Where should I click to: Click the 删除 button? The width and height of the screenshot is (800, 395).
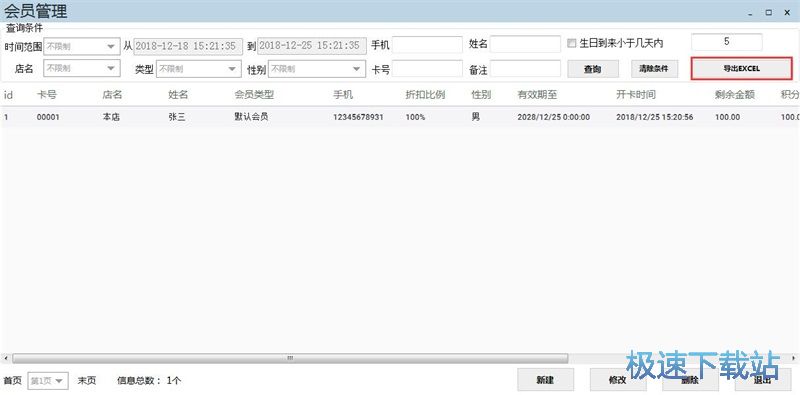690,380
